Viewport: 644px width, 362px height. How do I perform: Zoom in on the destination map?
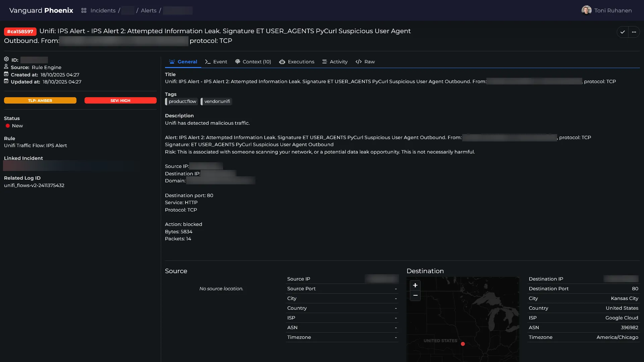click(415, 285)
